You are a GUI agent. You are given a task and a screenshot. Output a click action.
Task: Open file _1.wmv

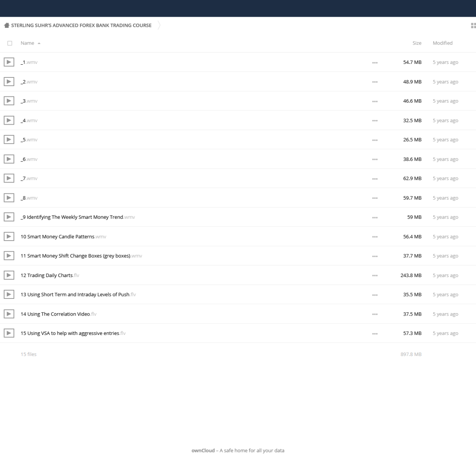(29, 62)
